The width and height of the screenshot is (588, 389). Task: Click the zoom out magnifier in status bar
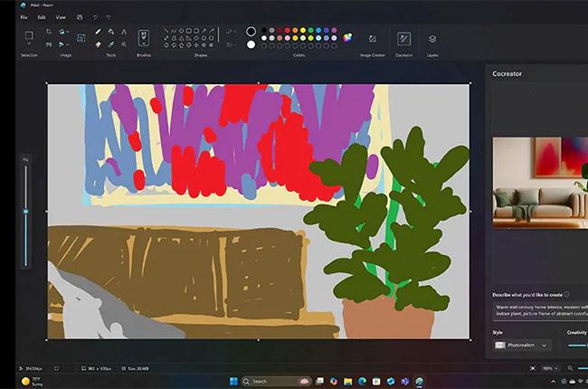tap(571, 368)
